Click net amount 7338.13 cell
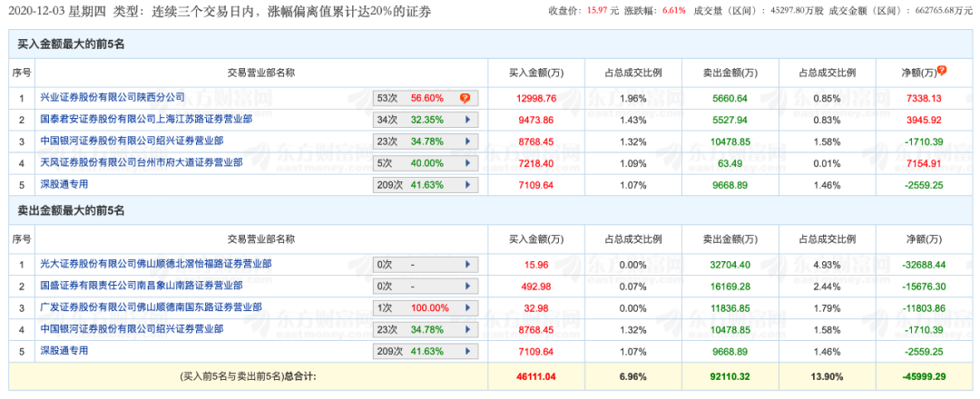The height and width of the screenshot is (399, 980). (x=924, y=99)
